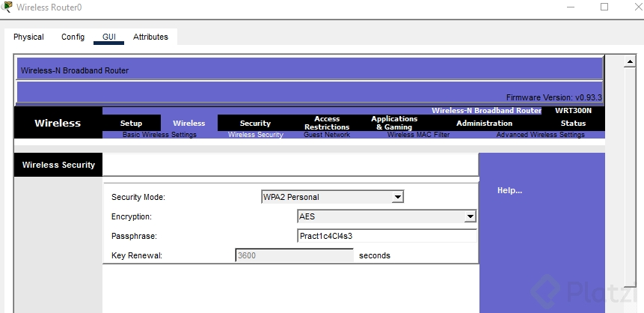Click the Passphrase input field

(387, 236)
